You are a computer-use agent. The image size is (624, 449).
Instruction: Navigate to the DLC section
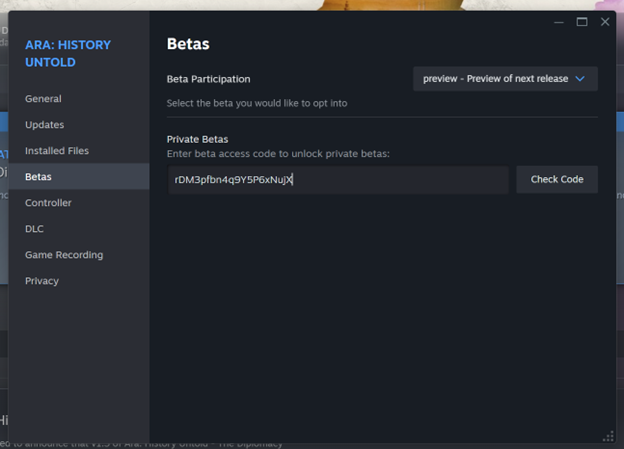[x=34, y=229]
